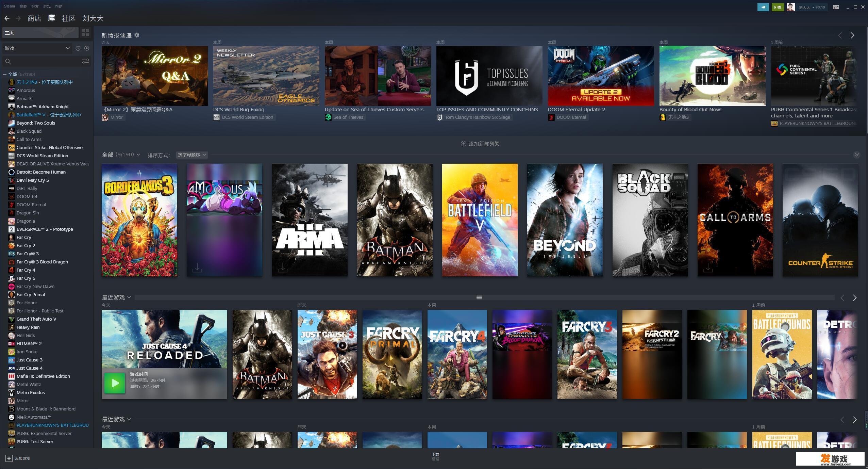This screenshot has height=469, width=868.
Task: Show previous games in first recent shelf
Action: tap(842, 298)
